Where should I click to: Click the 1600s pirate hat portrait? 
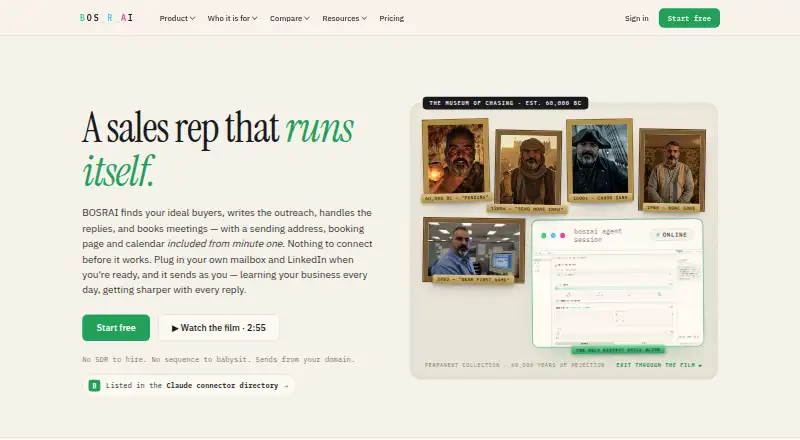coord(599,160)
